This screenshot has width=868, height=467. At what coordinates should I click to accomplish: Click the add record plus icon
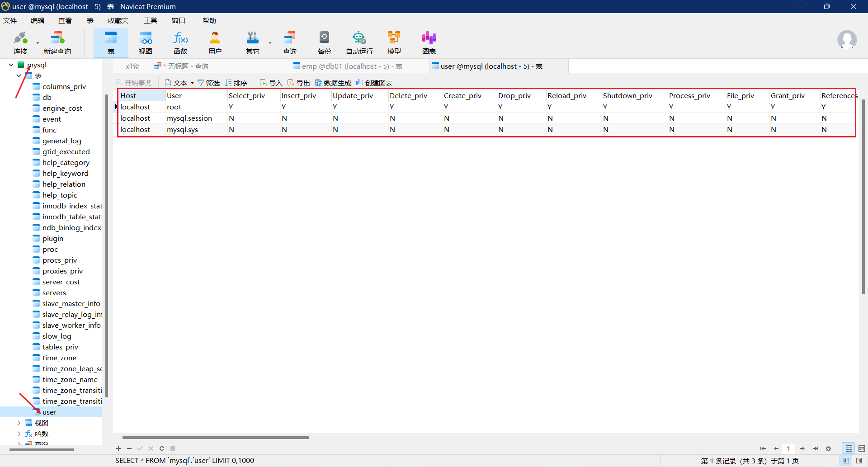[x=118, y=448]
